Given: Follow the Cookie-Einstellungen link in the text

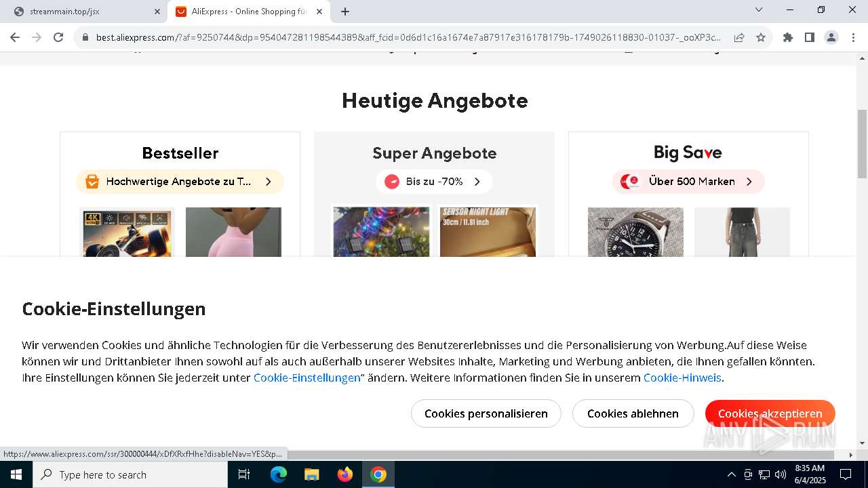Looking at the screenshot, I should [307, 378].
